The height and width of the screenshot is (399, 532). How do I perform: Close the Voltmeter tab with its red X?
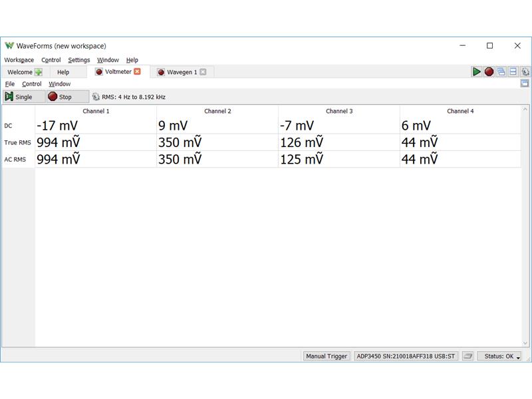(x=137, y=71)
